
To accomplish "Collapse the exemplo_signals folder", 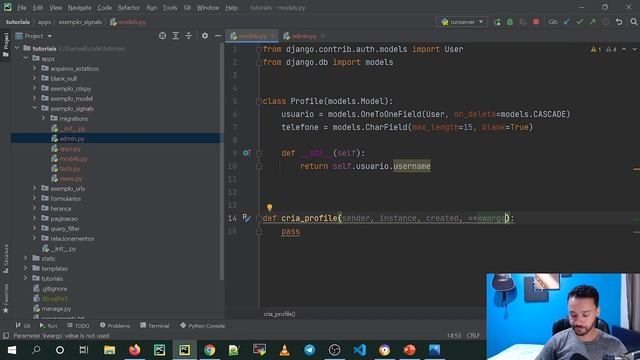I will (x=35, y=108).
